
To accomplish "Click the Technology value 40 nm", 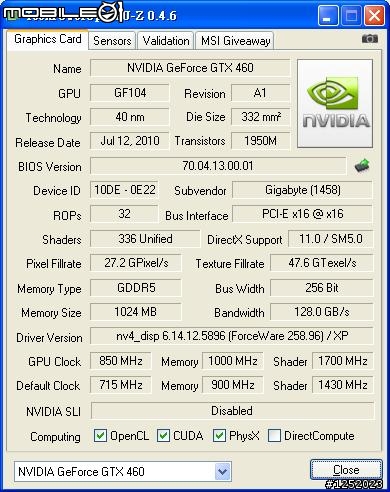I will [x=130, y=117].
